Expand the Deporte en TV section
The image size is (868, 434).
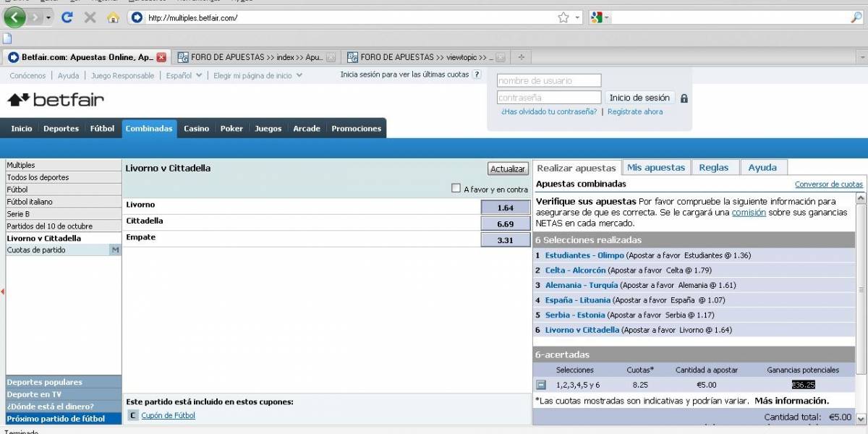(64, 394)
